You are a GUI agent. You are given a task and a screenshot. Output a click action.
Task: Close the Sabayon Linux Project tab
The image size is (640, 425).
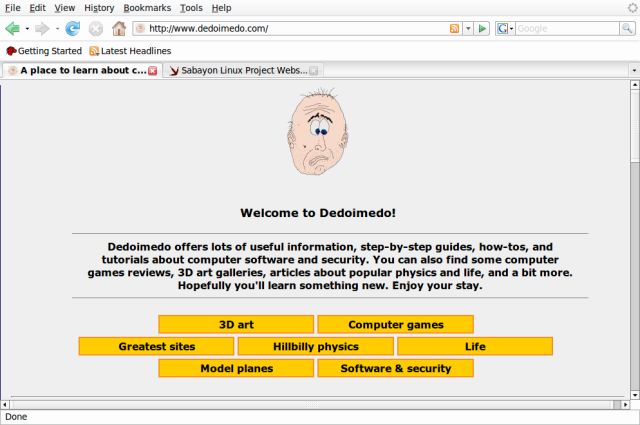tap(313, 71)
